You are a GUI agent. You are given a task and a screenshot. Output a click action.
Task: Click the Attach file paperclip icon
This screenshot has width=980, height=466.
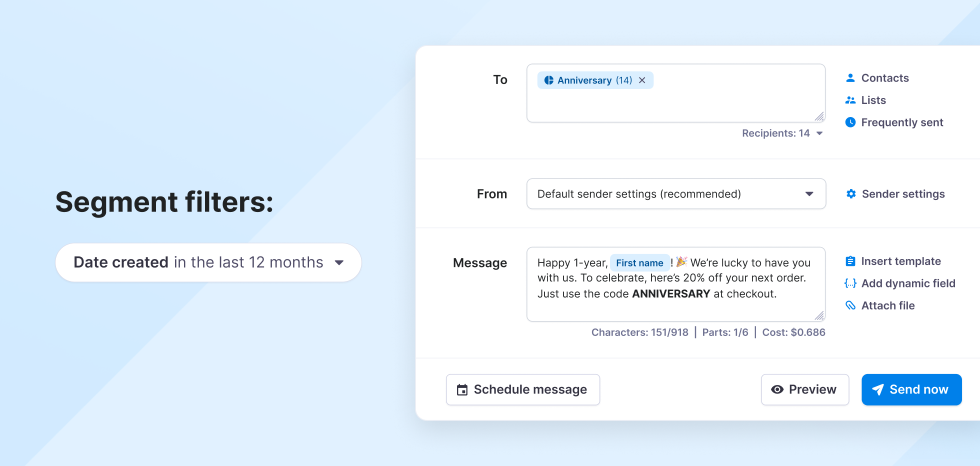coord(850,305)
